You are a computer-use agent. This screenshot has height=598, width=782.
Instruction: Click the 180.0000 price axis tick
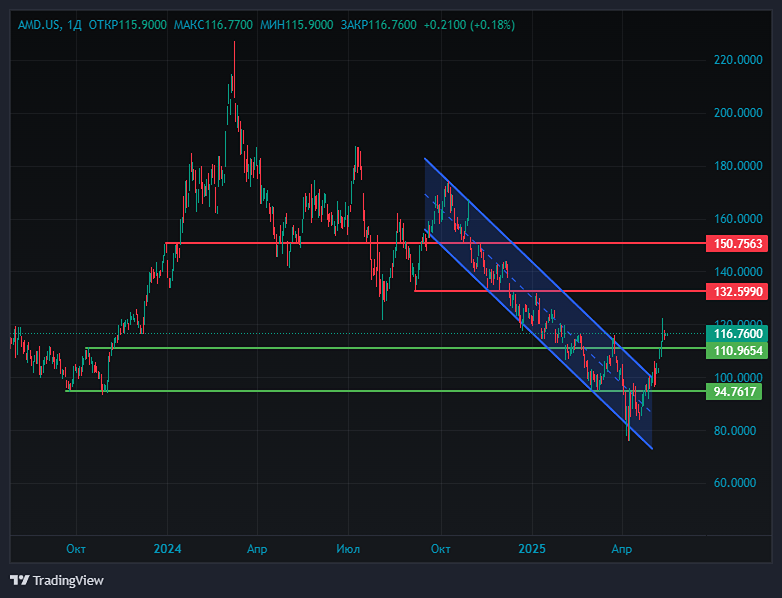[738, 166]
